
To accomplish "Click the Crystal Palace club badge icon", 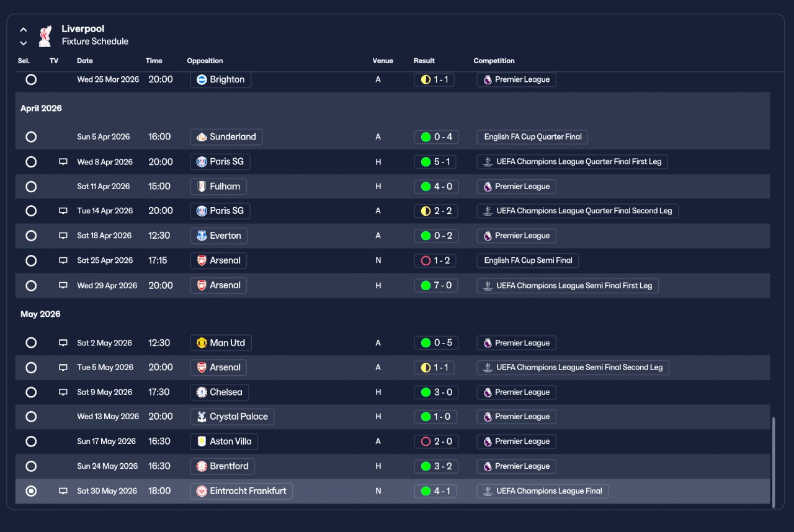I will click(201, 417).
